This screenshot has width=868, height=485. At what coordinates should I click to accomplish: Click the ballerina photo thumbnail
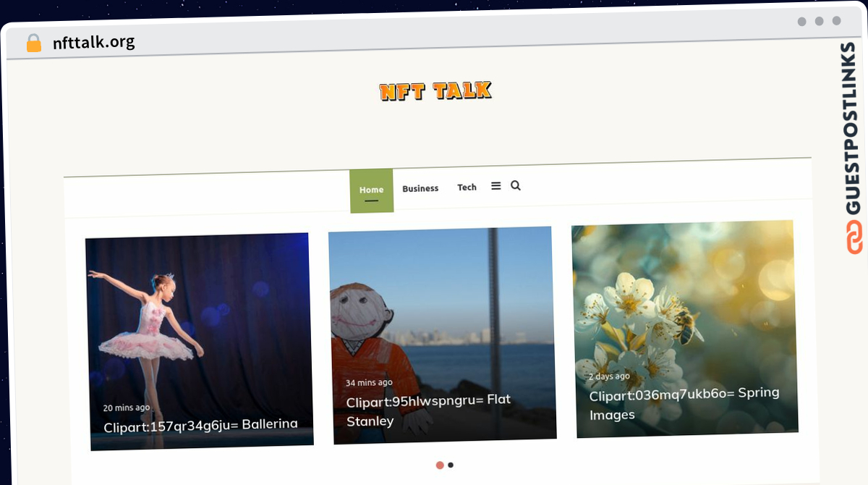coord(199,341)
